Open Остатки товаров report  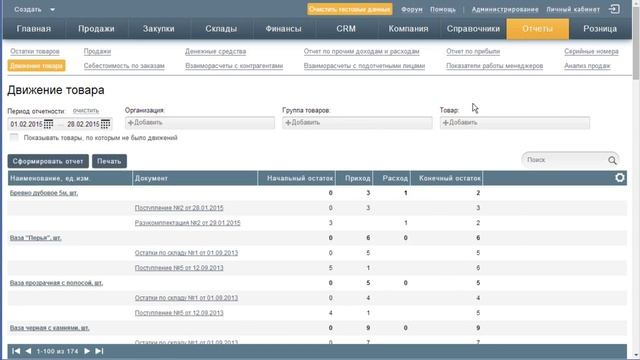[x=35, y=51]
